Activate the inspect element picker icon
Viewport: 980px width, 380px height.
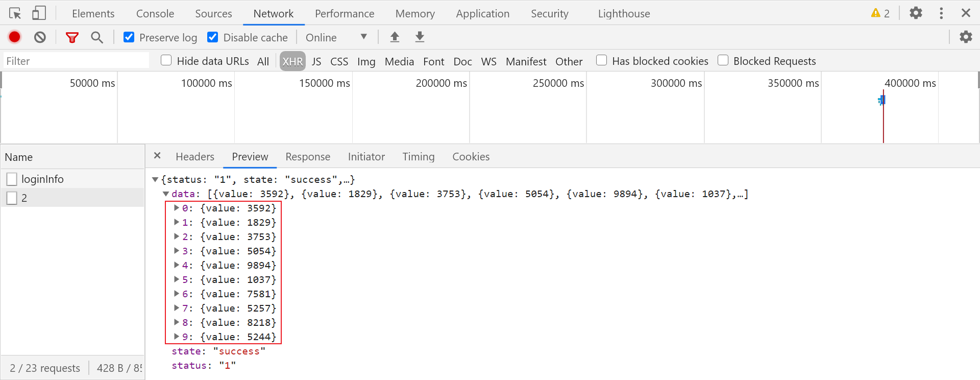point(15,13)
